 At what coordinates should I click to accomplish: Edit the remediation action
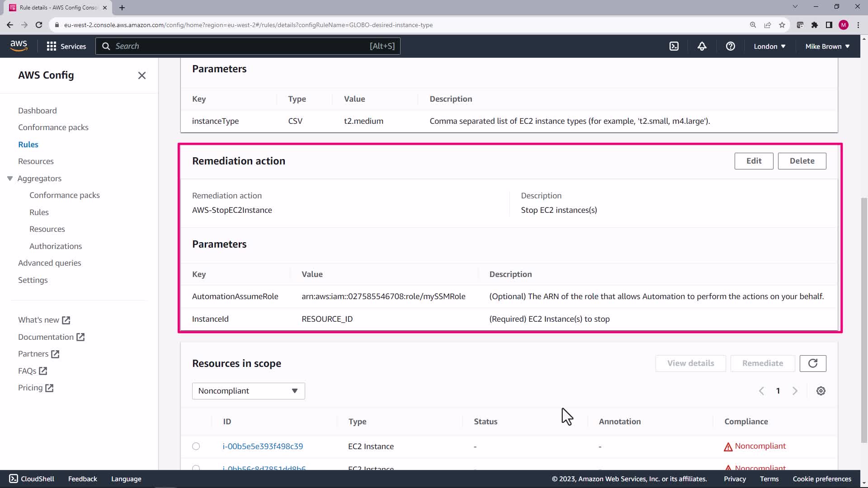point(754,161)
